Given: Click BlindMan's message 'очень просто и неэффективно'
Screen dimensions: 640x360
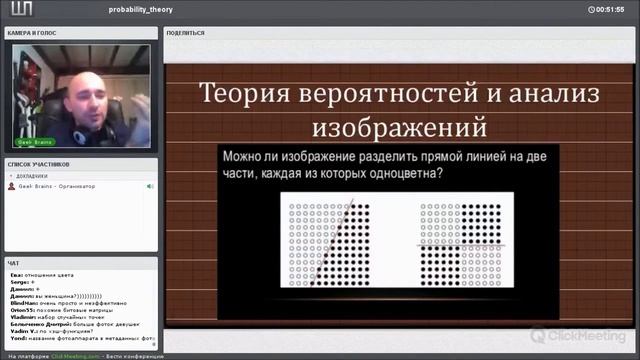Looking at the screenshot, I should tap(69, 303).
